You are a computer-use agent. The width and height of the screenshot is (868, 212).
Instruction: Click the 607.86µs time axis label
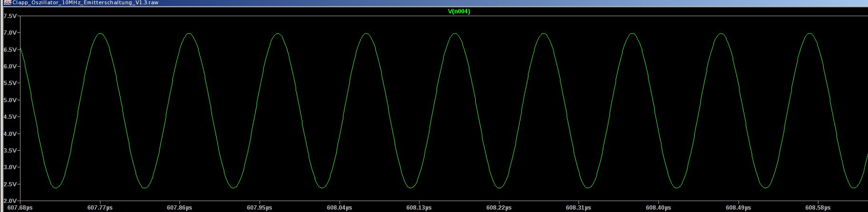click(180, 208)
